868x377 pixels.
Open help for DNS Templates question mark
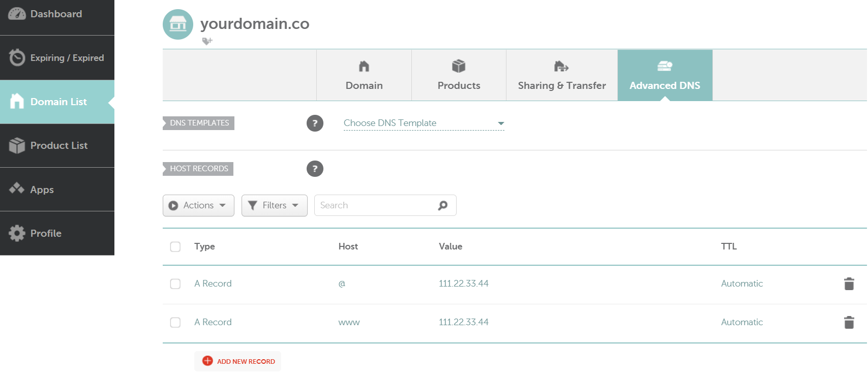[315, 123]
